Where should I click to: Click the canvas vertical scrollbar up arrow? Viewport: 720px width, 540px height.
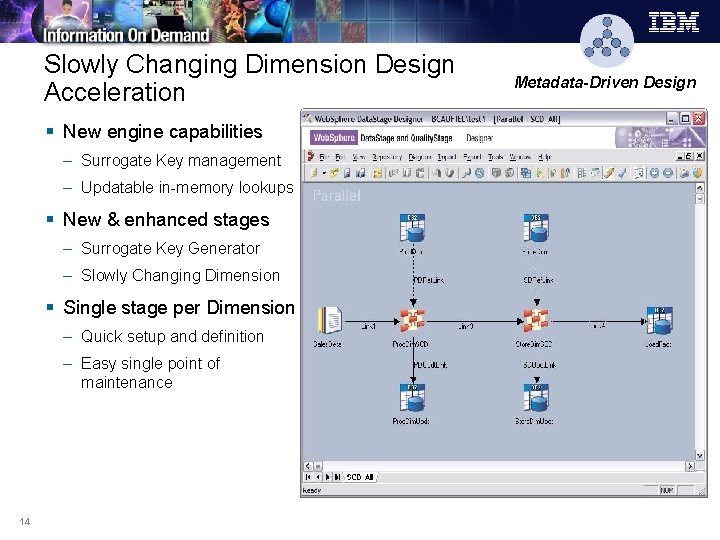(x=700, y=188)
